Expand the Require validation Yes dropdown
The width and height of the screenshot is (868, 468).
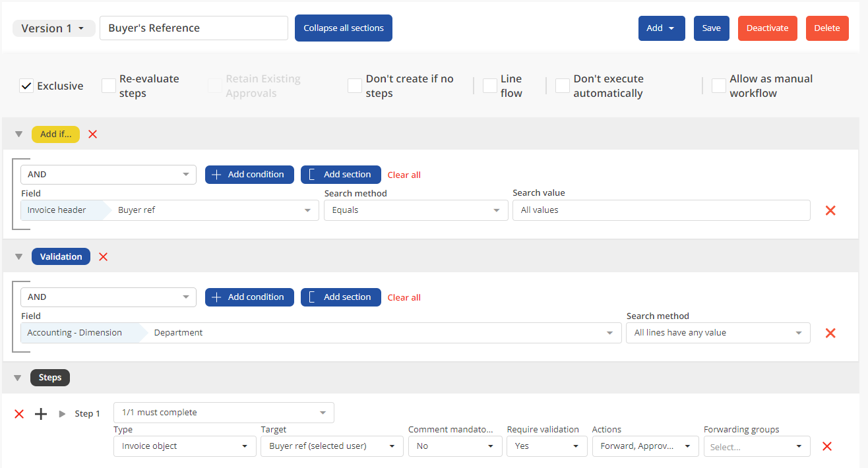[x=547, y=446]
